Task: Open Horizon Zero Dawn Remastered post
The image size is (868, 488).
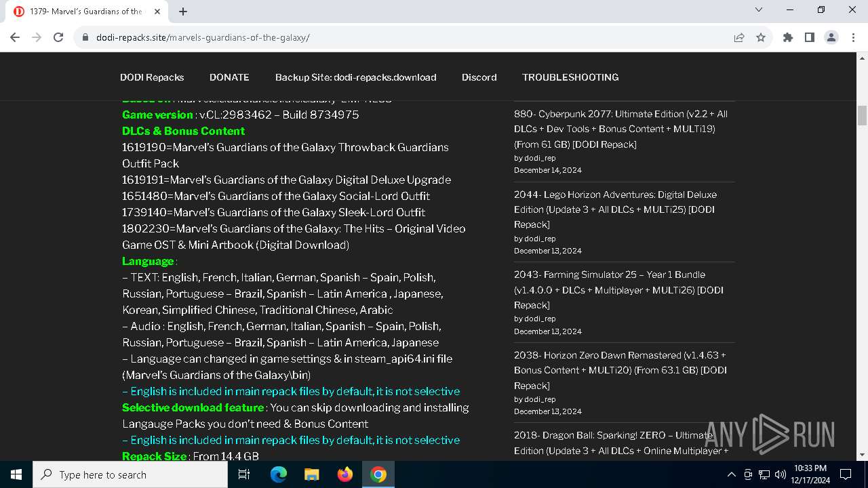Action: (x=620, y=370)
